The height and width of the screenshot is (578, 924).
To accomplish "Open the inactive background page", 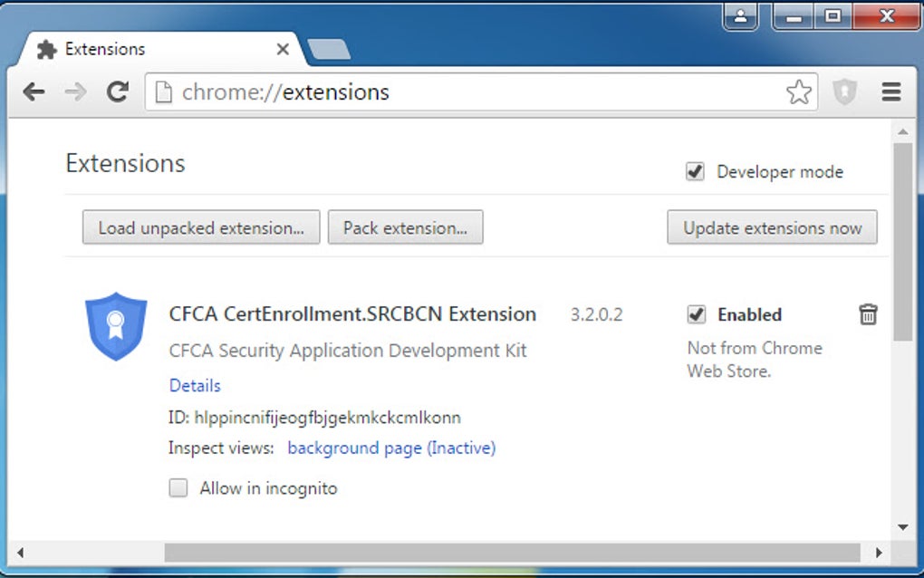I will [x=391, y=448].
